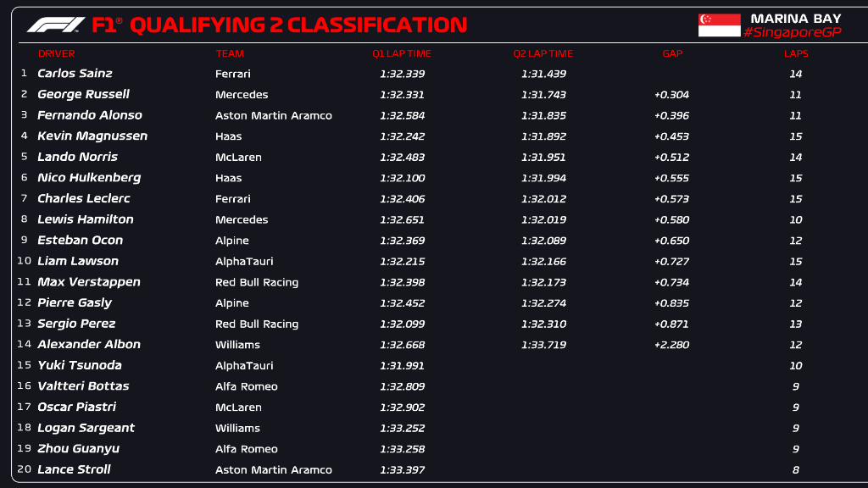The height and width of the screenshot is (488, 868).
Task: Click Alexander Albon's gap +2.280
Action: [x=671, y=345]
